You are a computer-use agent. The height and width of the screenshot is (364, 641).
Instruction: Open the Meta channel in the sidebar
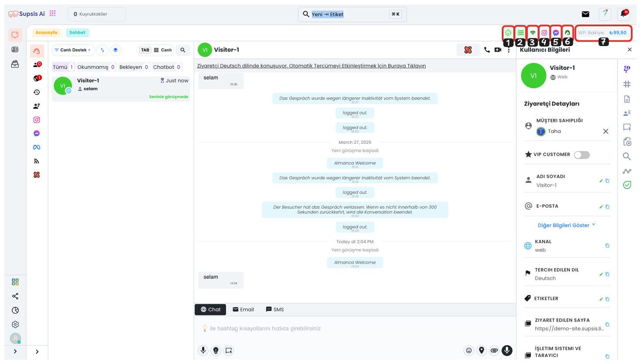tap(37, 147)
